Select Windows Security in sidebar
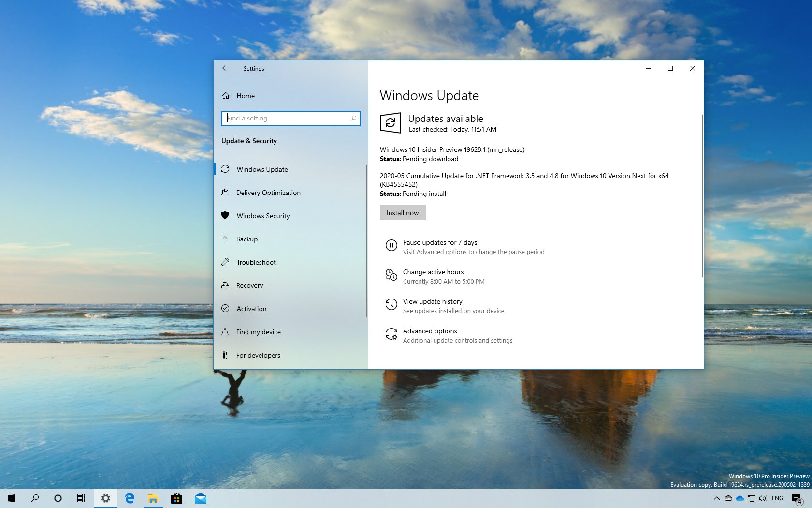 click(x=263, y=216)
